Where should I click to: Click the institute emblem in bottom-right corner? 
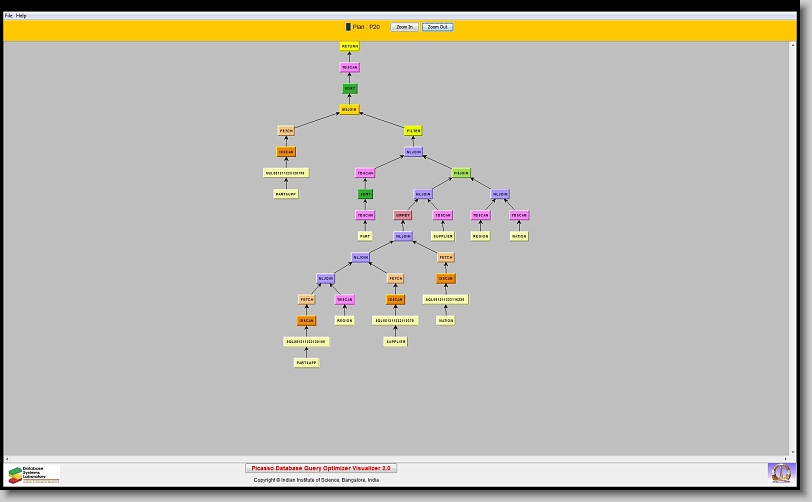(780, 472)
